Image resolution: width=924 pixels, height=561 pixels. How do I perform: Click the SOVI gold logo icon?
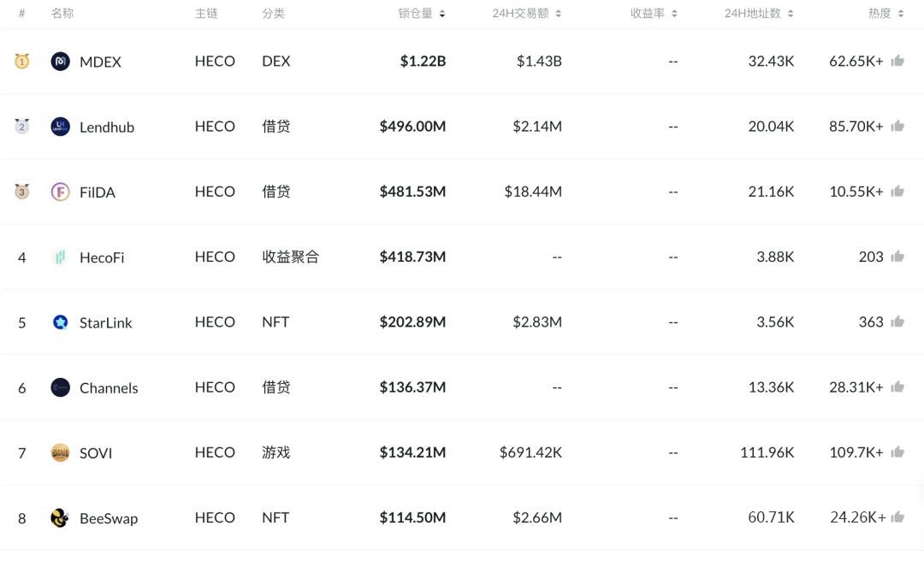60,452
